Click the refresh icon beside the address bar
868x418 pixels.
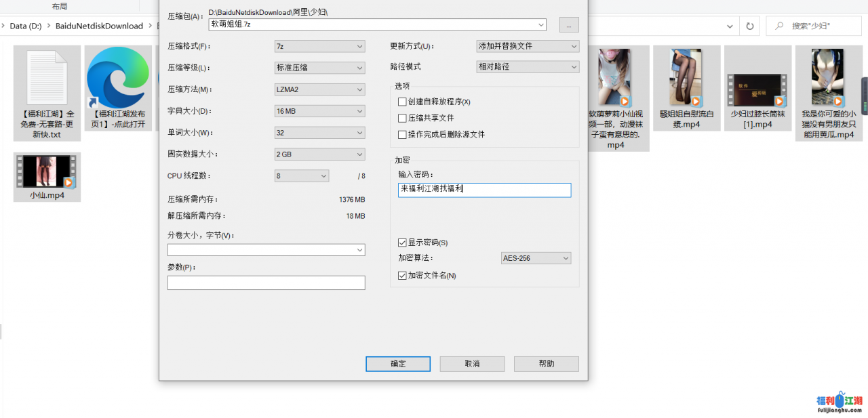[x=749, y=26]
